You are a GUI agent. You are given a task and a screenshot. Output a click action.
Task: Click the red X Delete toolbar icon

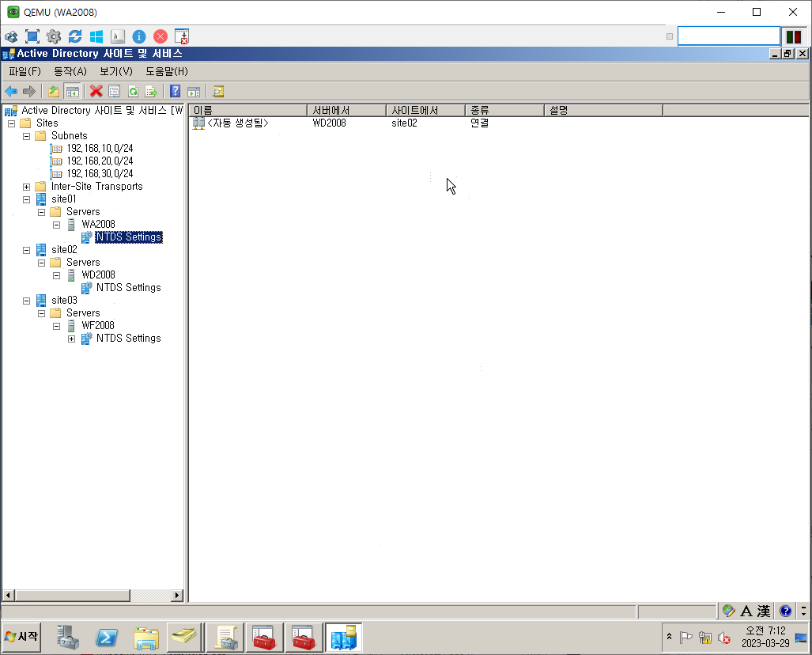coord(96,91)
